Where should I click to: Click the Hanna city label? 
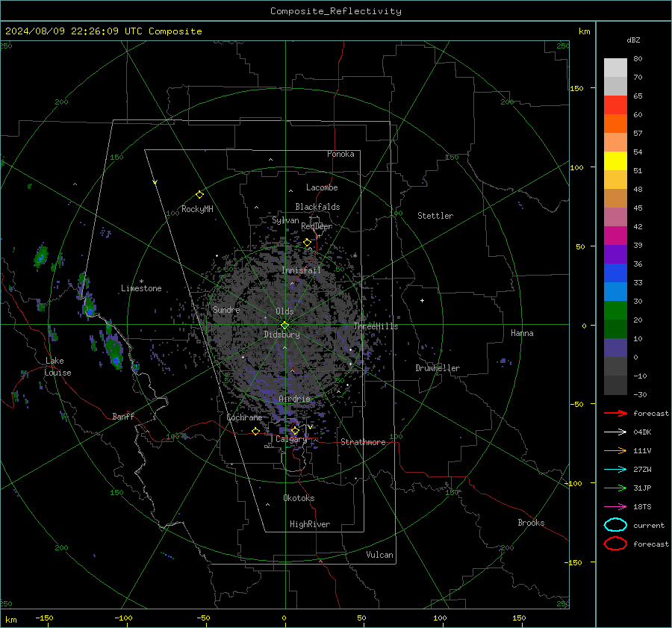coord(522,333)
